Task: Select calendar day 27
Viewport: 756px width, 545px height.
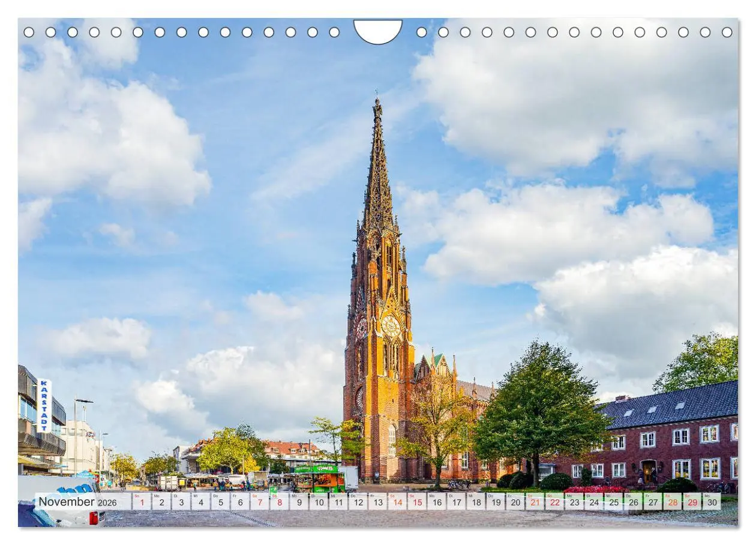Action: coord(653,502)
